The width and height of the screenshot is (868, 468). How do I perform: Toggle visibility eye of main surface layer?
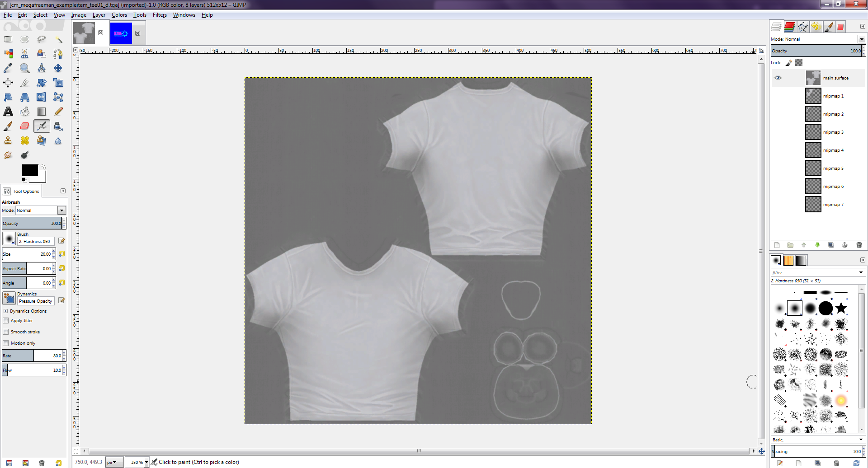click(778, 78)
